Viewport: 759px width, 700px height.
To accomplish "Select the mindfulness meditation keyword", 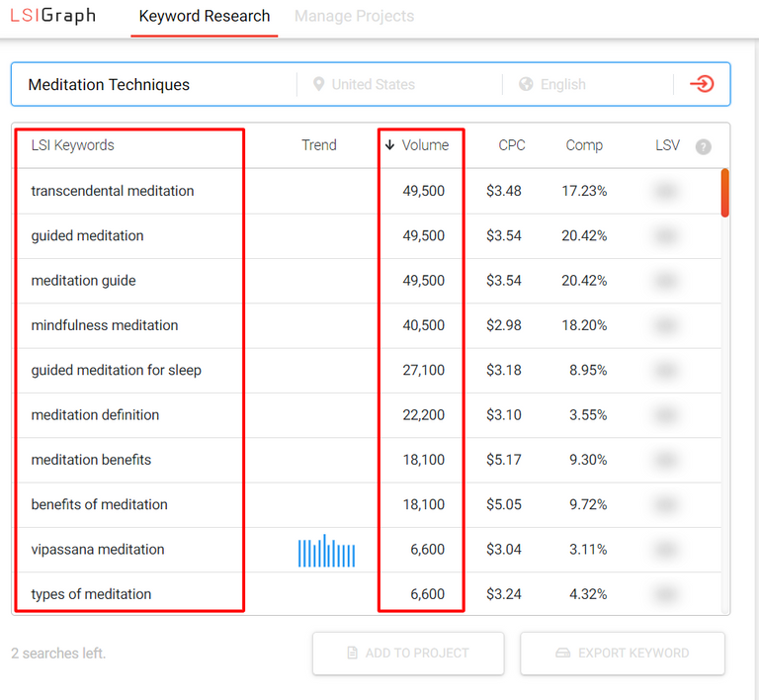I will coord(105,325).
